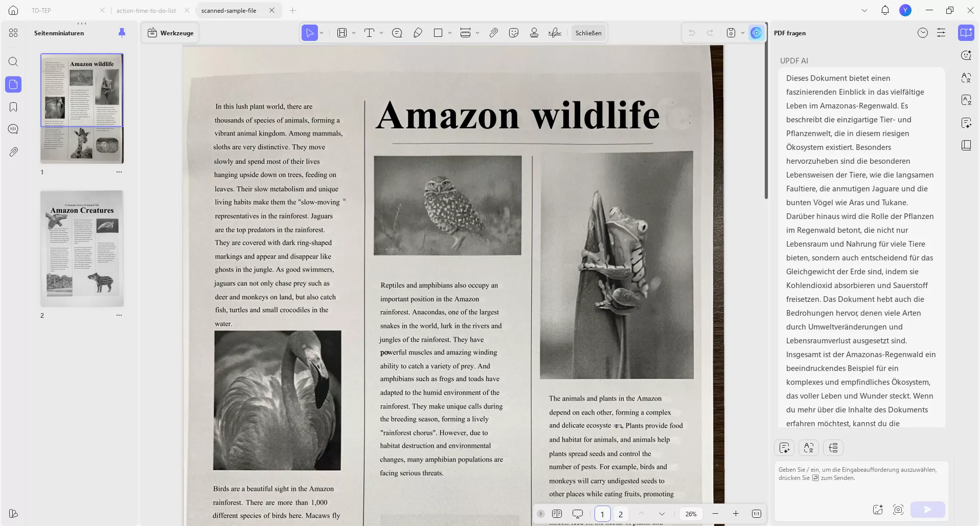Click the save icon in the toolbar

[x=731, y=33]
